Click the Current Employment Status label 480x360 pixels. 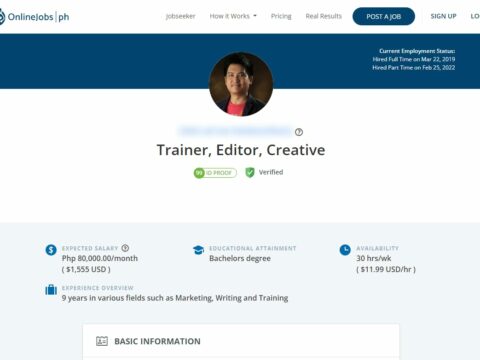[x=417, y=51]
